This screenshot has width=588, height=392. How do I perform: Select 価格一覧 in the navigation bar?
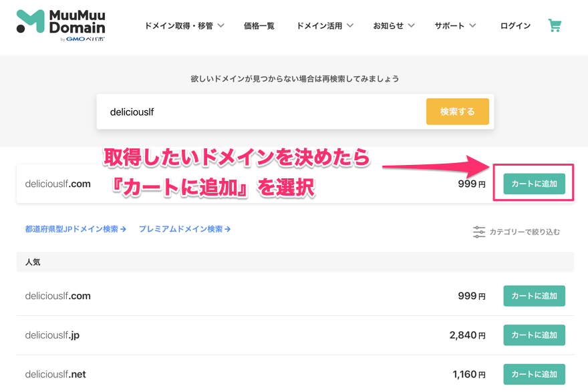pyautogui.click(x=259, y=25)
